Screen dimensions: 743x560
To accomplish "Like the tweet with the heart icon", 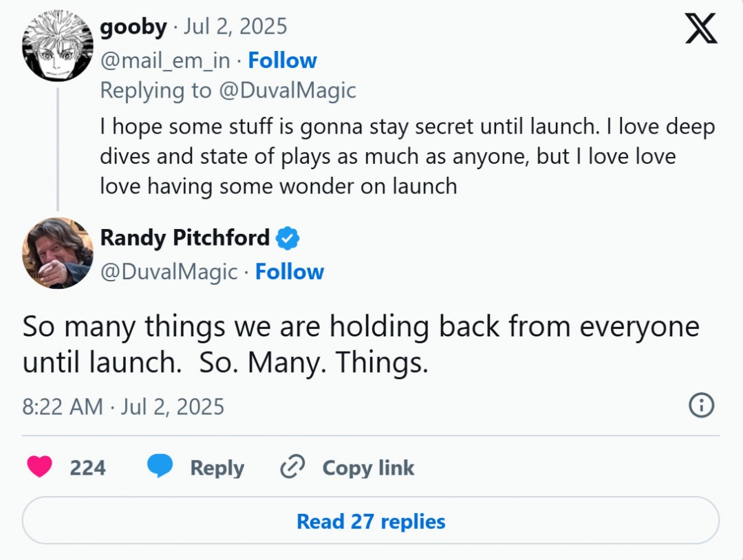I will (x=39, y=468).
